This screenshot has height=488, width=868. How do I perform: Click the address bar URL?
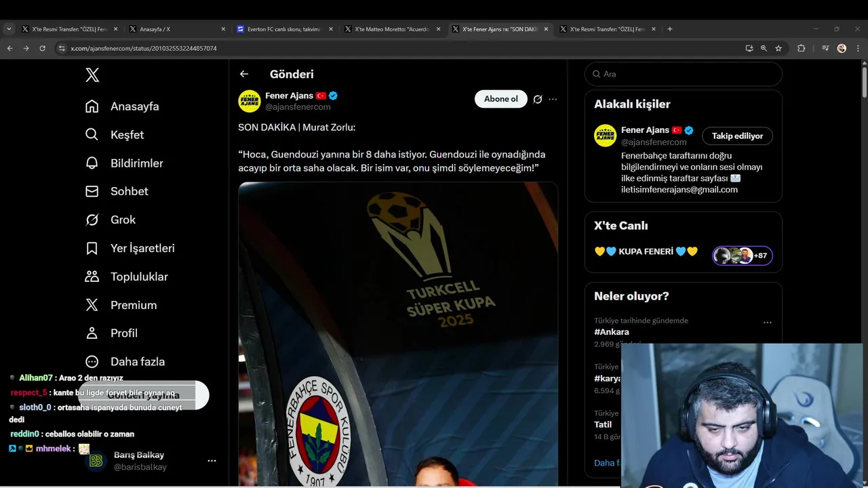(x=144, y=49)
